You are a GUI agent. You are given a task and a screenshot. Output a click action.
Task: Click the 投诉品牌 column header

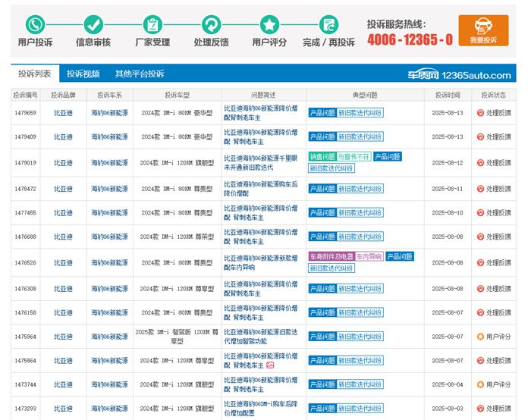(x=63, y=95)
